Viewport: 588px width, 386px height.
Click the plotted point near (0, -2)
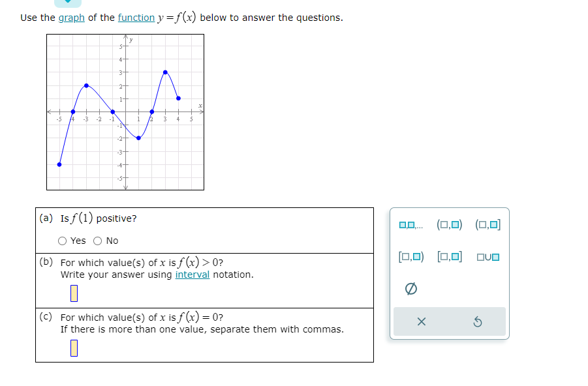[137, 137]
